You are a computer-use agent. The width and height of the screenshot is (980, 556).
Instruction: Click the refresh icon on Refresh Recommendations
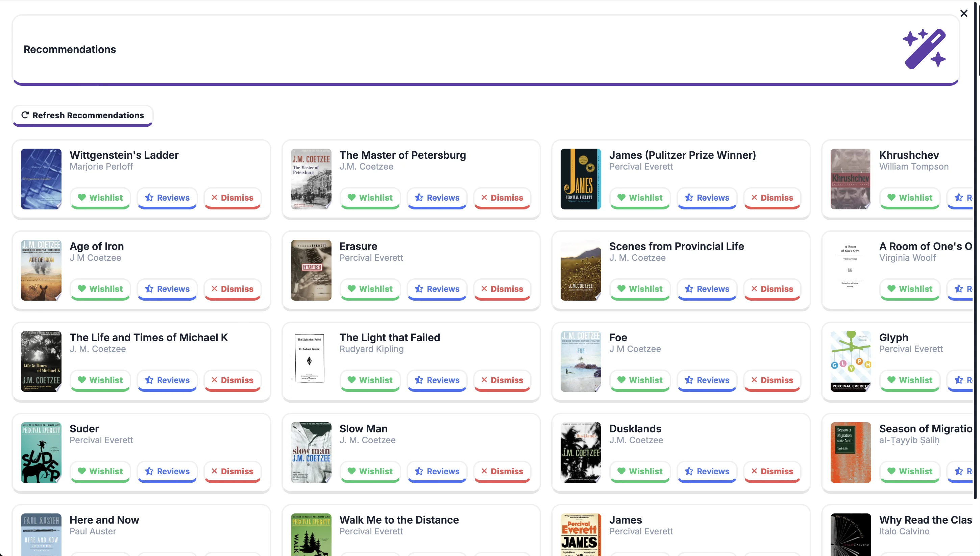pyautogui.click(x=25, y=115)
